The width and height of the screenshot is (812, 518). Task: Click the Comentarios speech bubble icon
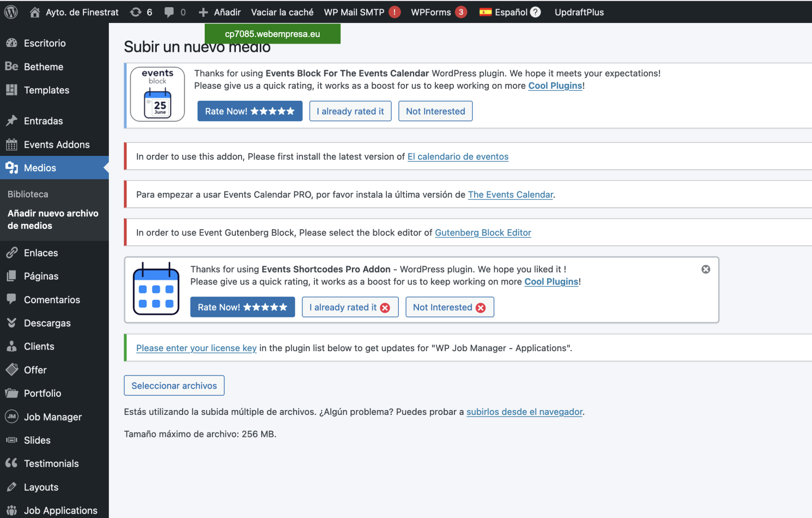pyautogui.click(x=12, y=299)
